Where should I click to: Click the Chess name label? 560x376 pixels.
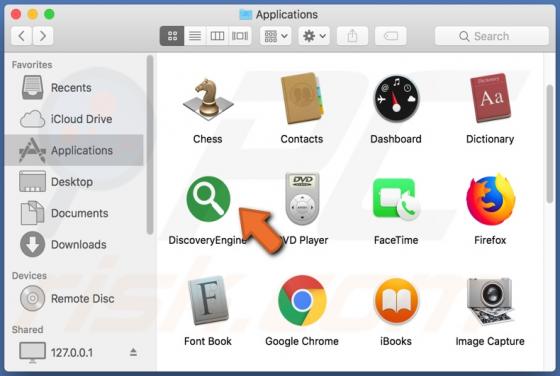tap(208, 139)
